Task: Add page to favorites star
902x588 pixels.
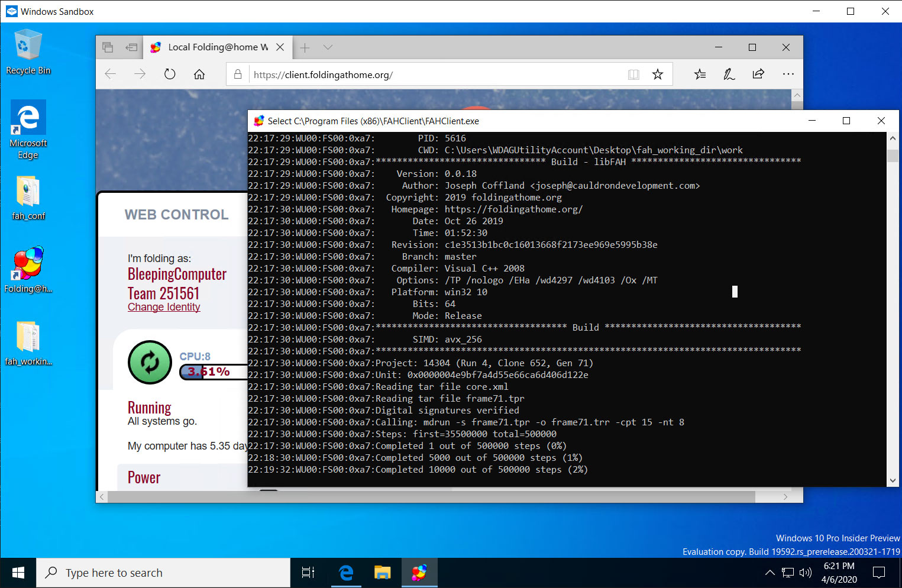Action: coord(658,75)
